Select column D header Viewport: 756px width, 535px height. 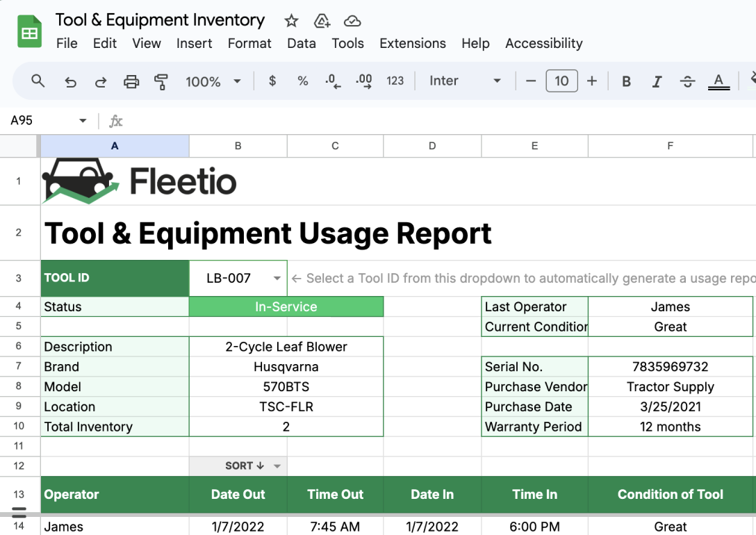[432, 146]
